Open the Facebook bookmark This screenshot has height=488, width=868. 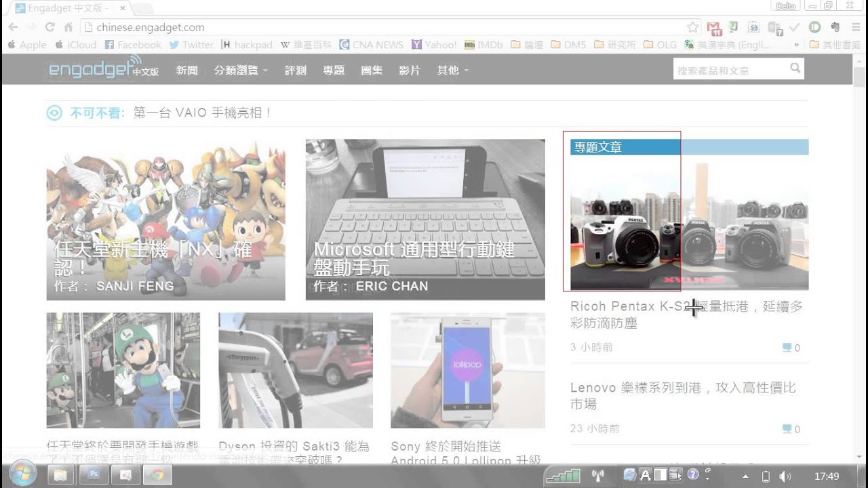(133, 45)
